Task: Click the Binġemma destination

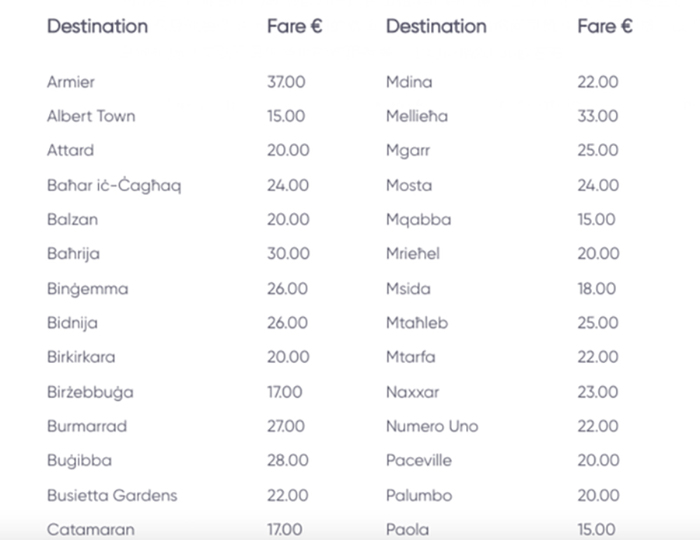Action: pos(88,289)
